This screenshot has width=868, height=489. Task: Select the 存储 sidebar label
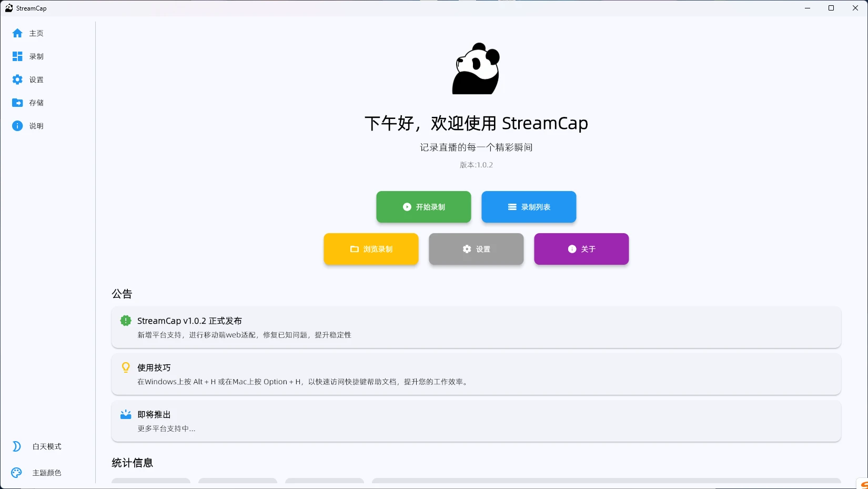point(36,103)
